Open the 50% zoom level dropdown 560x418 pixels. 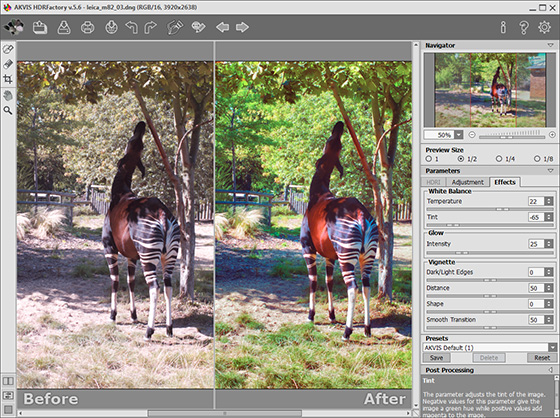(459, 135)
